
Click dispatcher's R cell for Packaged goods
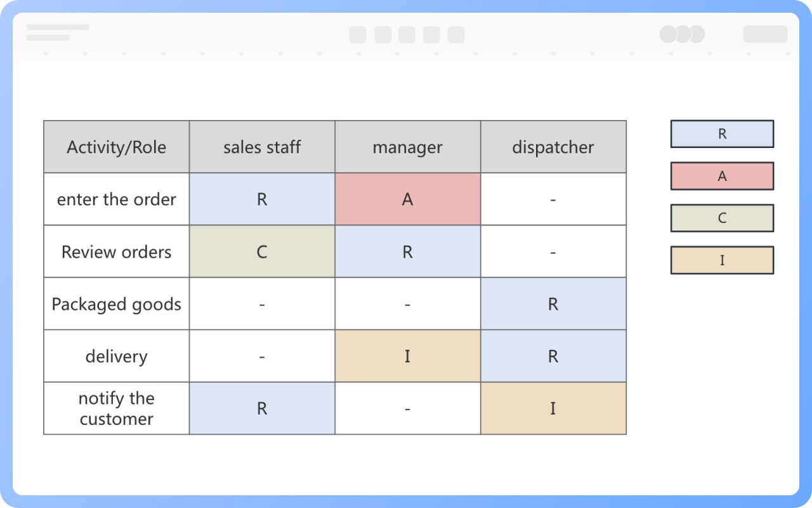click(553, 304)
